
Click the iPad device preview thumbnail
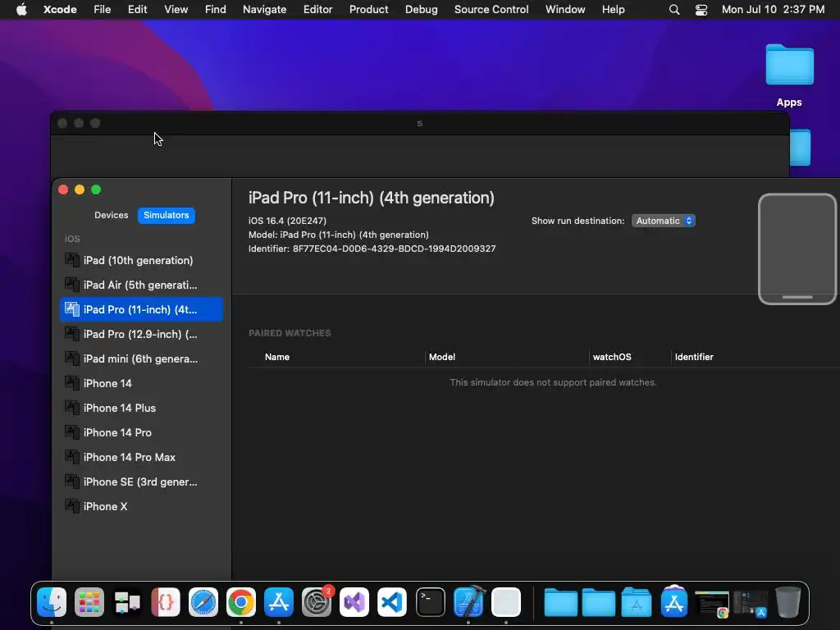point(797,249)
